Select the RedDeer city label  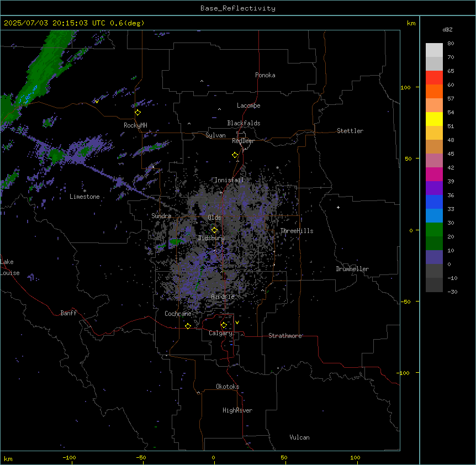243,141
